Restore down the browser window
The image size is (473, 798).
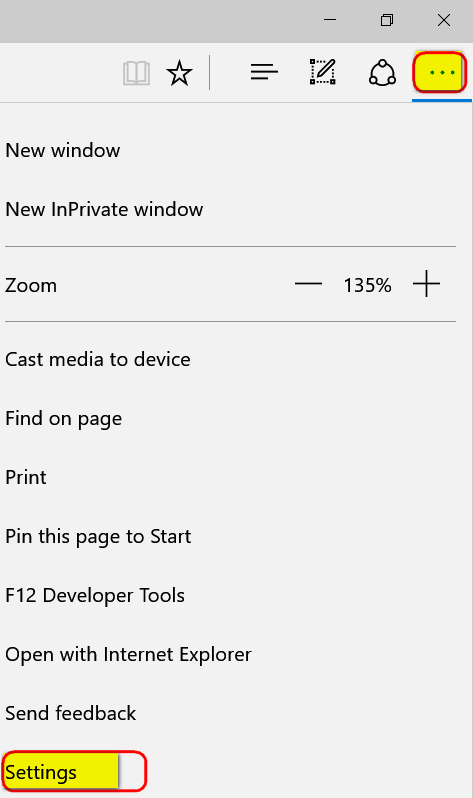(387, 20)
